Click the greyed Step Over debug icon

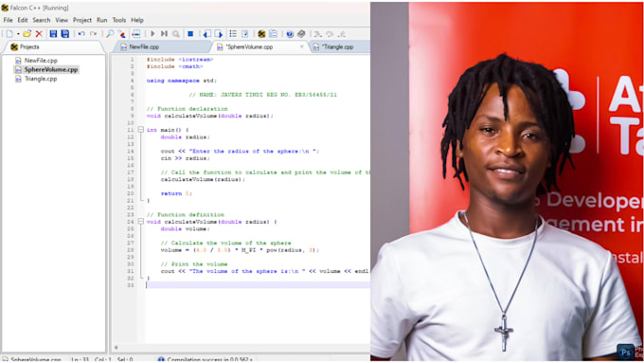330,34
